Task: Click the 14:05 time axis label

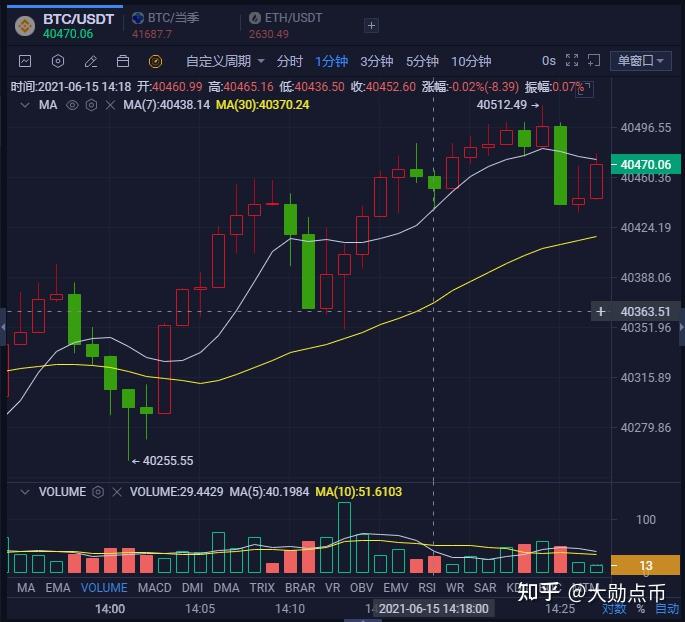Action: (200, 608)
